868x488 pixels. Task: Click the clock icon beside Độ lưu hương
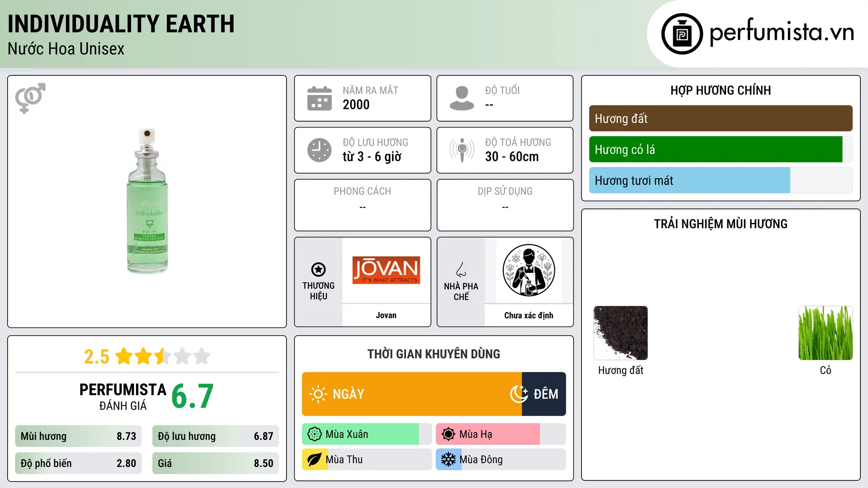pos(320,150)
